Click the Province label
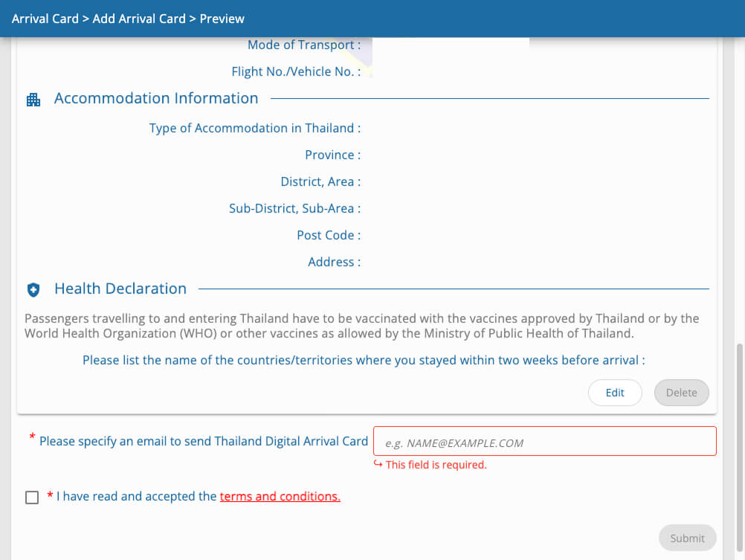This screenshot has width=745, height=560. click(332, 155)
